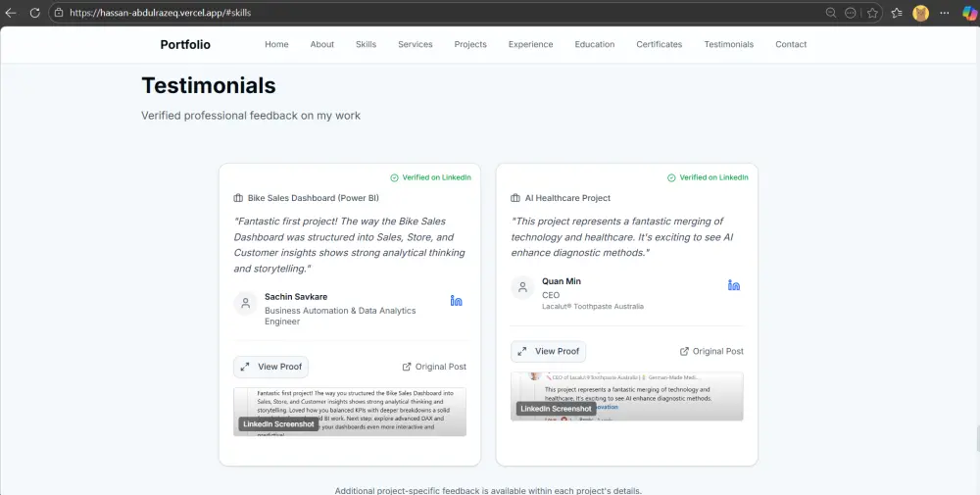The width and height of the screenshot is (980, 495).
Task: Click Sachin Savkare's avatar placeholder
Action: point(246,303)
